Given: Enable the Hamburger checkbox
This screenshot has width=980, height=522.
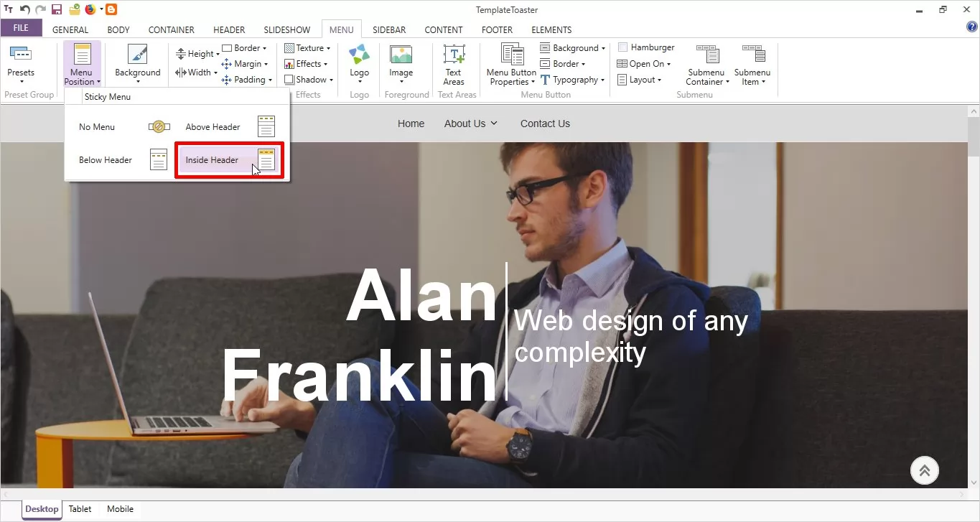Looking at the screenshot, I should (x=623, y=47).
